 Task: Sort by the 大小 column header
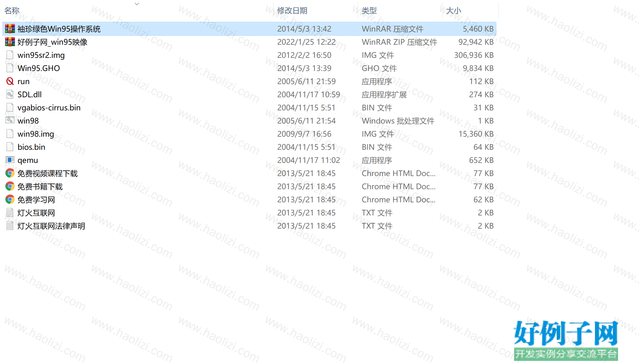click(x=454, y=11)
